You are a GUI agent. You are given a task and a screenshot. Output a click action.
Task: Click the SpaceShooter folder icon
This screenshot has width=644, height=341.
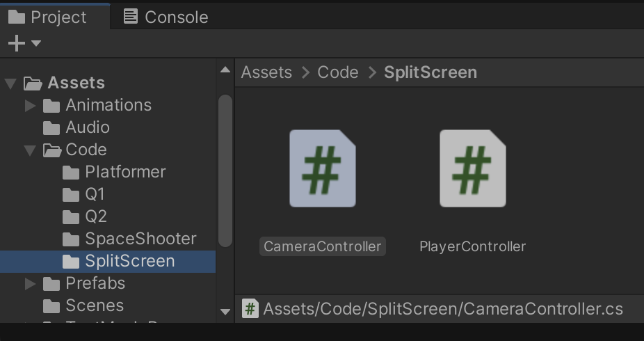coord(71,239)
